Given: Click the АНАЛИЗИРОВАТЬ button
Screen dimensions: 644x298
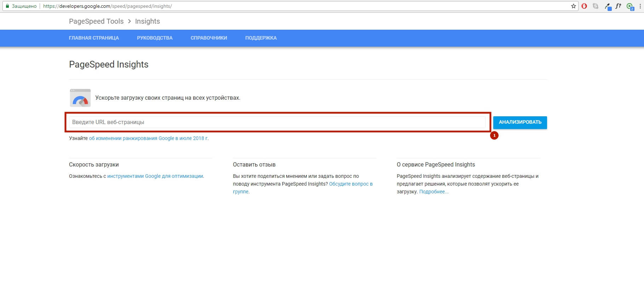Looking at the screenshot, I should 520,122.
